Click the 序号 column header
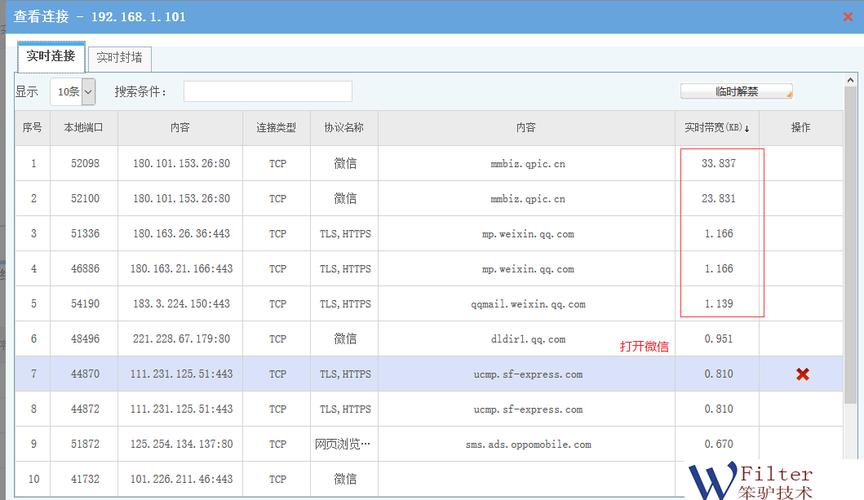The width and height of the screenshot is (864, 500). coord(33,128)
